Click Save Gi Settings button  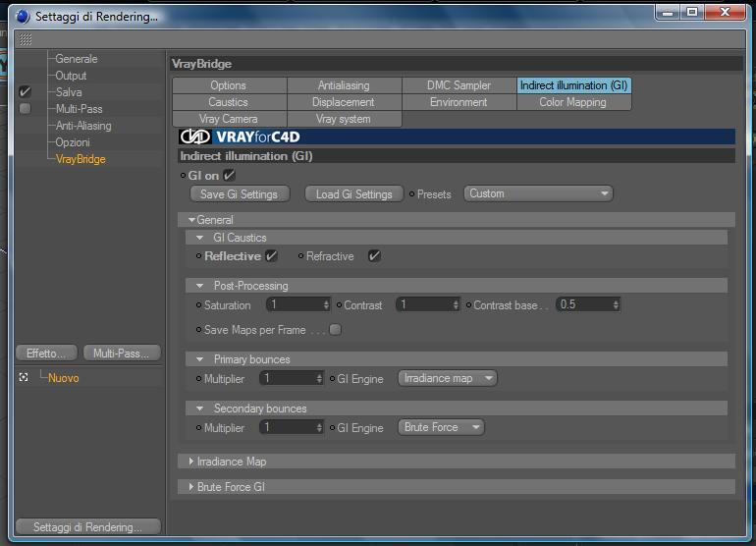click(240, 193)
